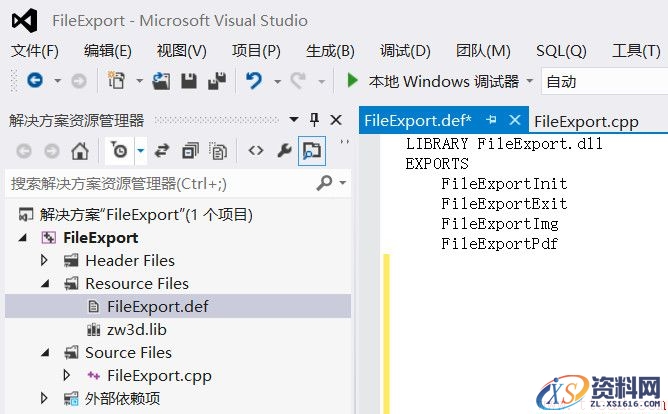Viewport: 668px width, 414px height.
Task: Open properties via the wrench icon
Action: 284,151
